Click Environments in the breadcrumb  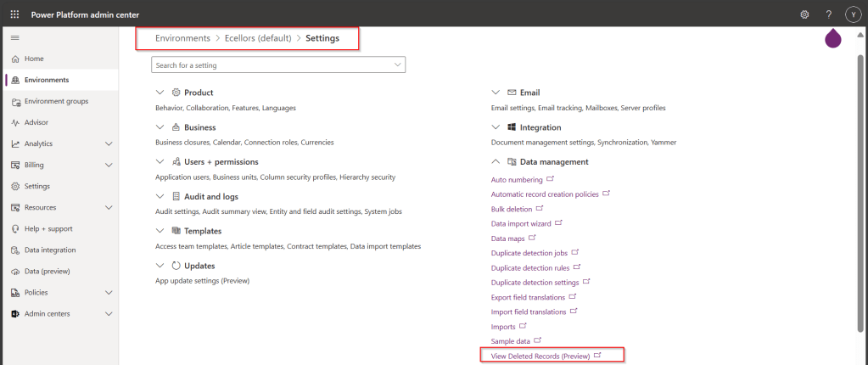coord(182,38)
